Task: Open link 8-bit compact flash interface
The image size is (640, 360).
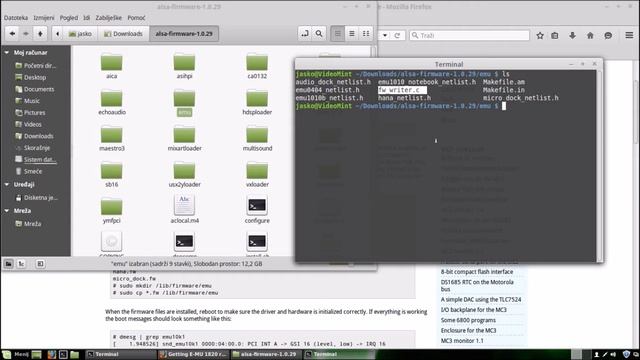Action: point(477,272)
